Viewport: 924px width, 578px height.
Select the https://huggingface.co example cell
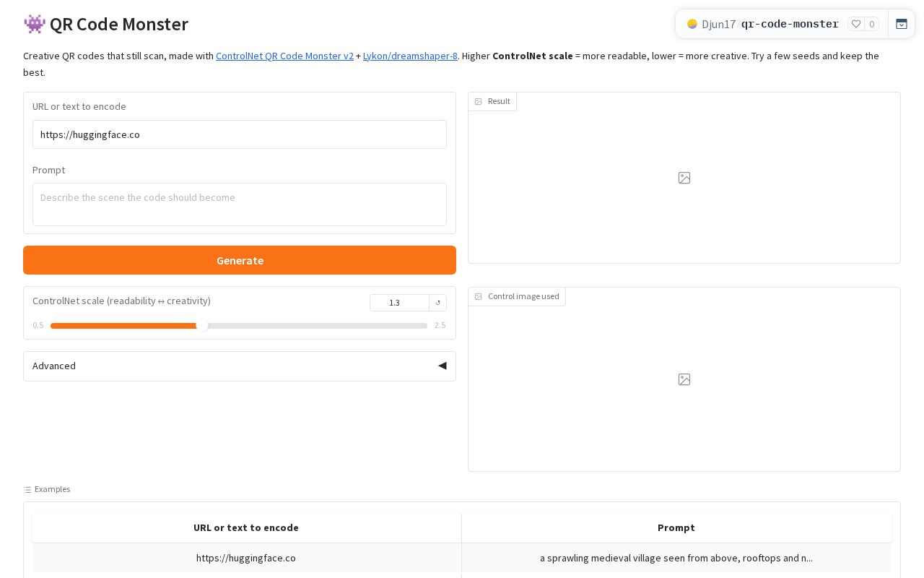point(246,558)
